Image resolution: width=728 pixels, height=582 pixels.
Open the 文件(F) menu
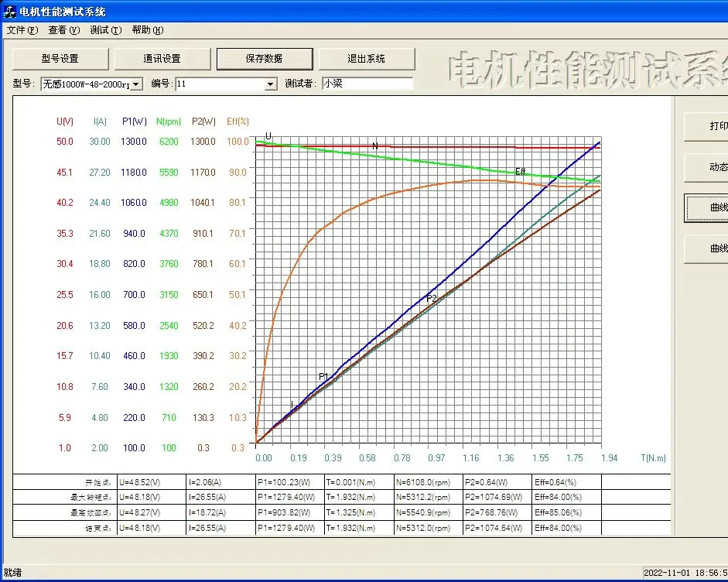tap(22, 30)
